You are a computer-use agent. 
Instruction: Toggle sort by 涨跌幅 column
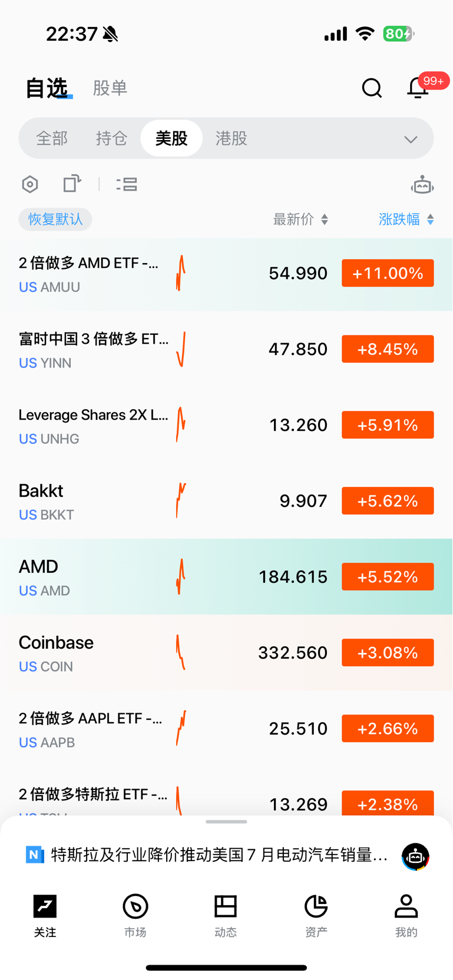pyautogui.click(x=406, y=220)
